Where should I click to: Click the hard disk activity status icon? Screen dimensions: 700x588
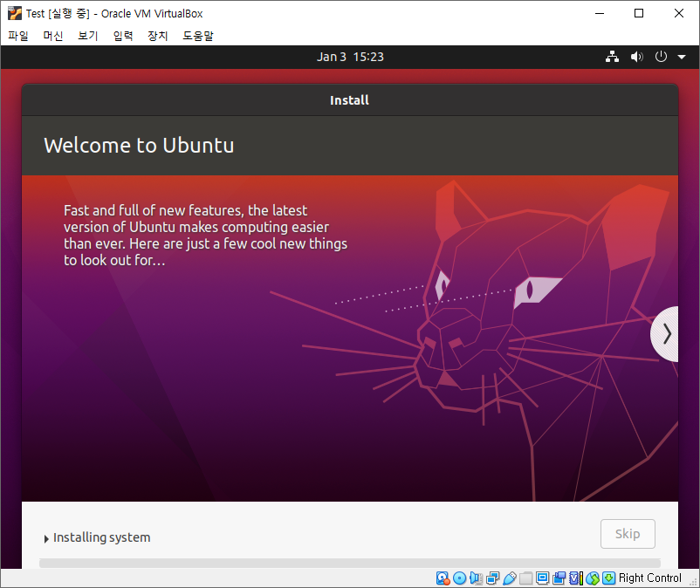[443, 578]
